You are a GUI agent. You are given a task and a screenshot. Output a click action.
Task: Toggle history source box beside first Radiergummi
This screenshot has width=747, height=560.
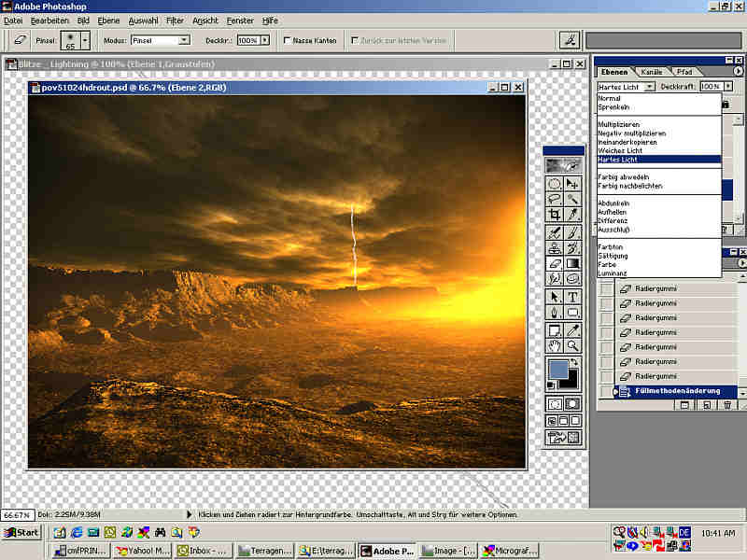[x=607, y=289]
